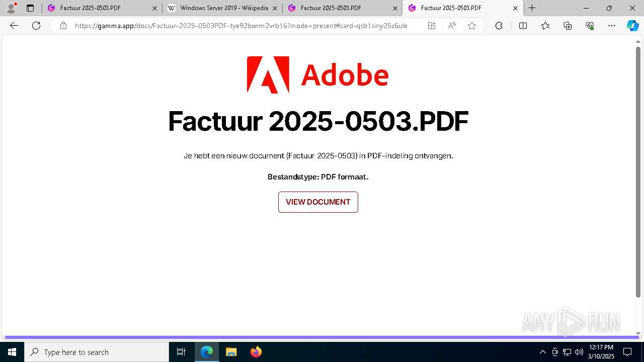Show hidden tray icons chevron
Screen dimensions: 644x362
tap(542, 352)
